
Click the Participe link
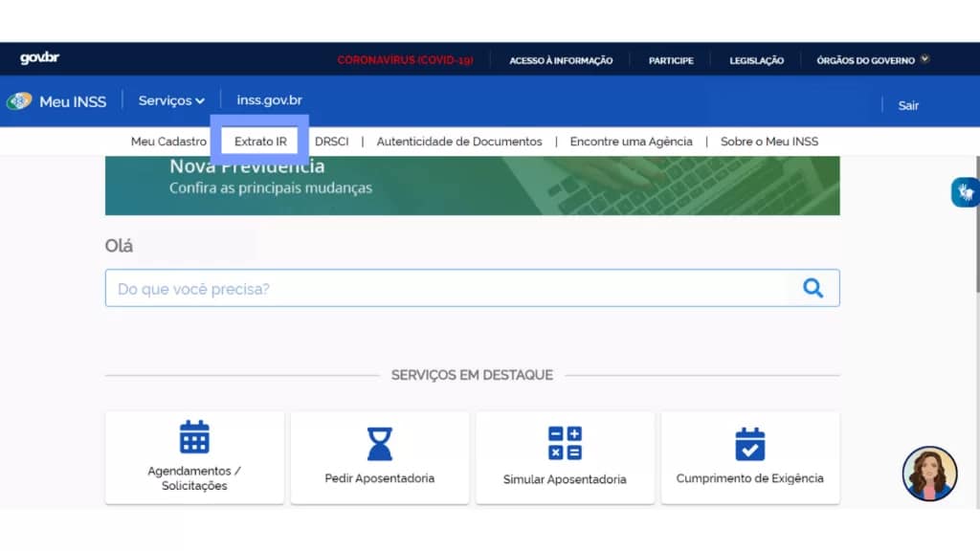click(x=671, y=60)
